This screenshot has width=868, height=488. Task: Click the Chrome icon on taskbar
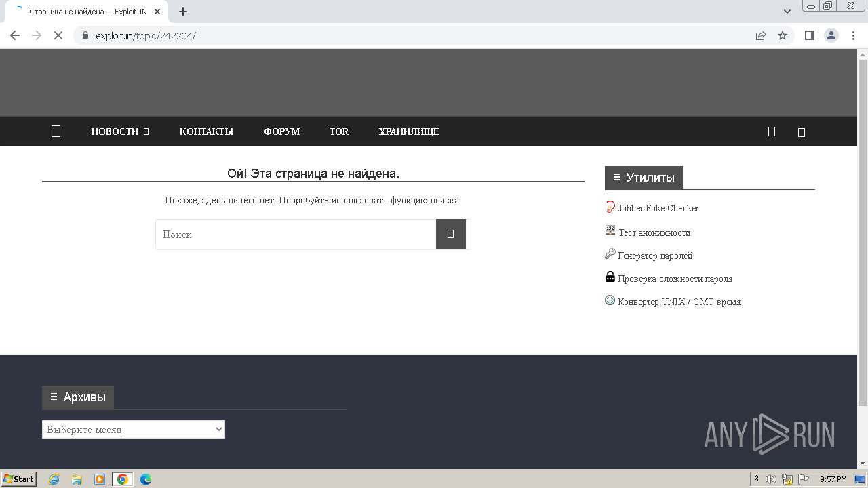(123, 479)
